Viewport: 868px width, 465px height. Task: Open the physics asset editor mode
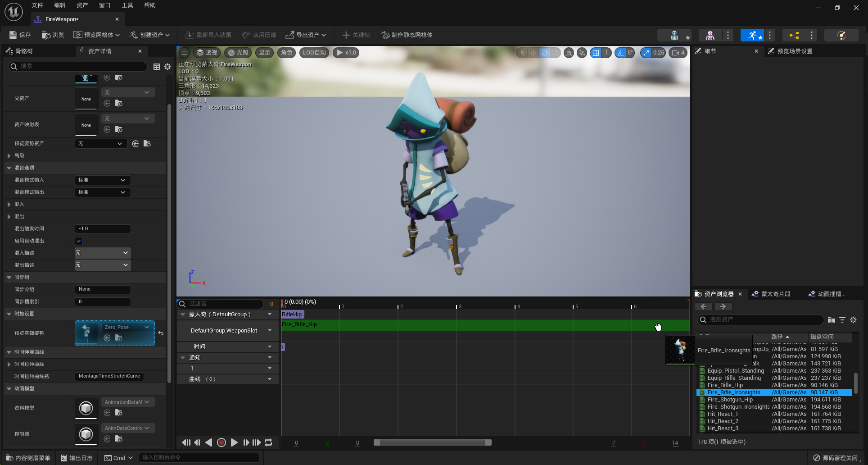coord(841,35)
